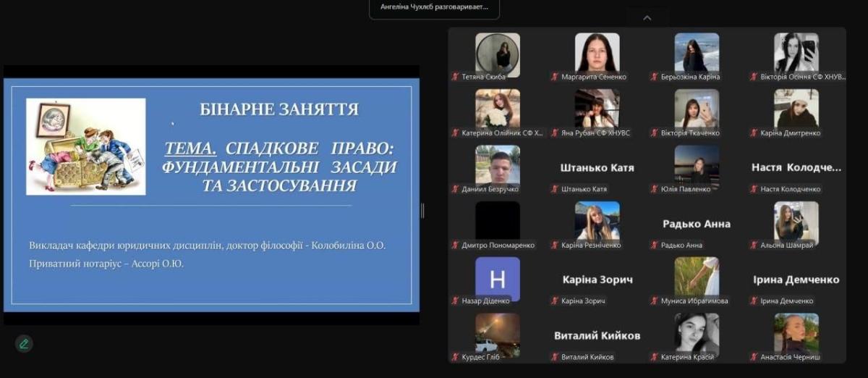Select the large 'Штанько Катя' participant tile
The height and width of the screenshot is (378, 868).
pos(597,167)
